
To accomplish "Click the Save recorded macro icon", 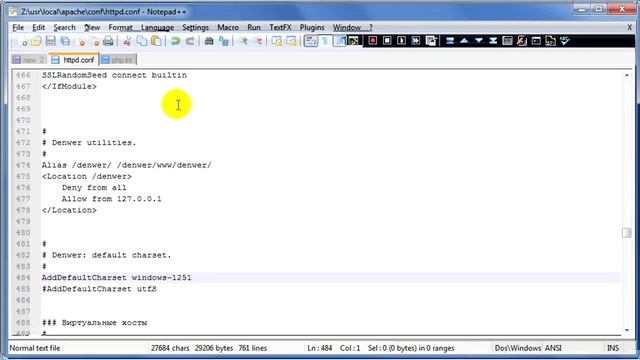I will (x=431, y=41).
